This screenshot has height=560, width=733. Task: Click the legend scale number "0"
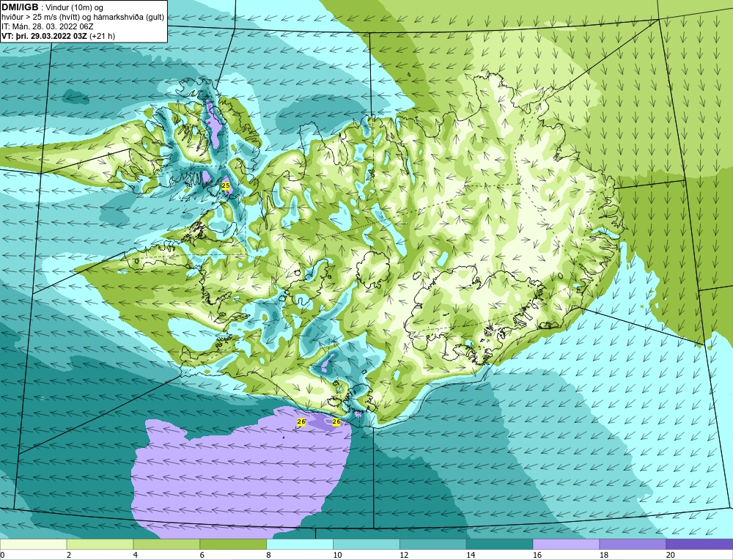click(x=2, y=555)
